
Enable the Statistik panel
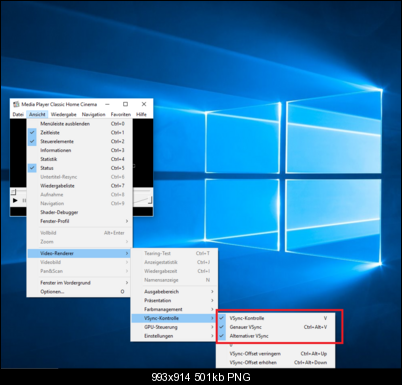(80, 159)
